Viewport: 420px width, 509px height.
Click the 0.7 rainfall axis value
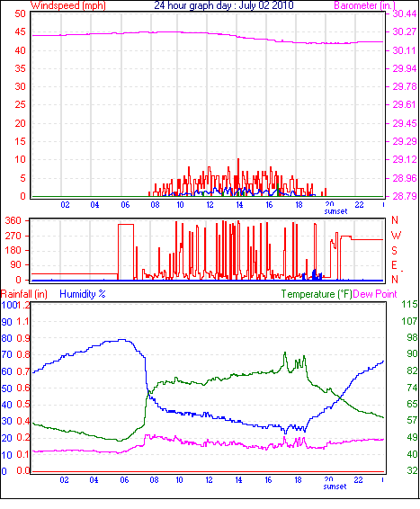[x=22, y=371]
